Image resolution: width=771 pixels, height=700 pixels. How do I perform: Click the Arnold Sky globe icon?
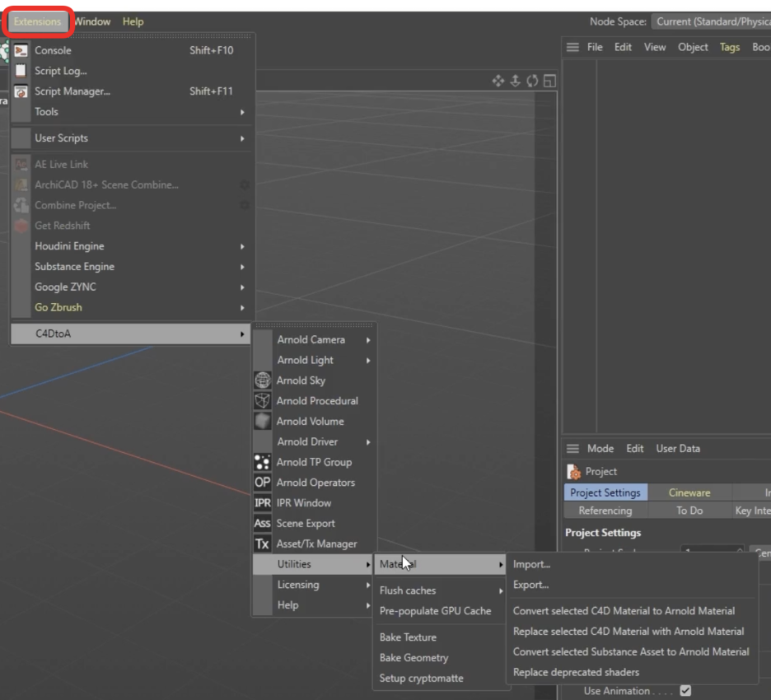coord(263,380)
